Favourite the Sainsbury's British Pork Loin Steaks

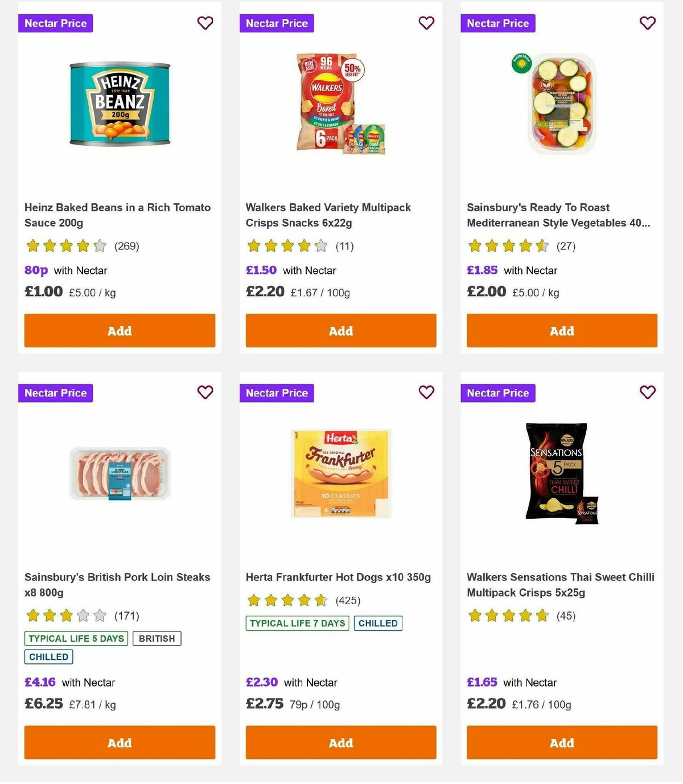click(205, 392)
